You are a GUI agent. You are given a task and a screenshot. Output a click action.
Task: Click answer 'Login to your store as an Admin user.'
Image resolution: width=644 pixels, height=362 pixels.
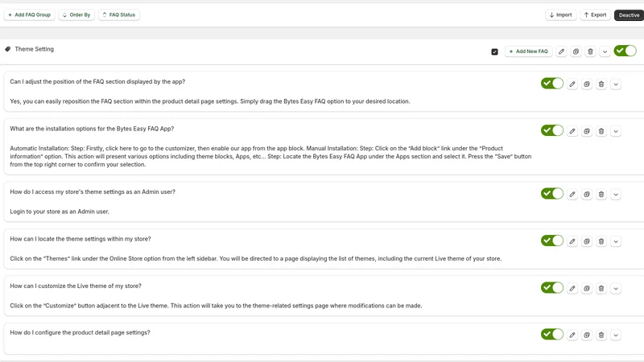pos(60,212)
